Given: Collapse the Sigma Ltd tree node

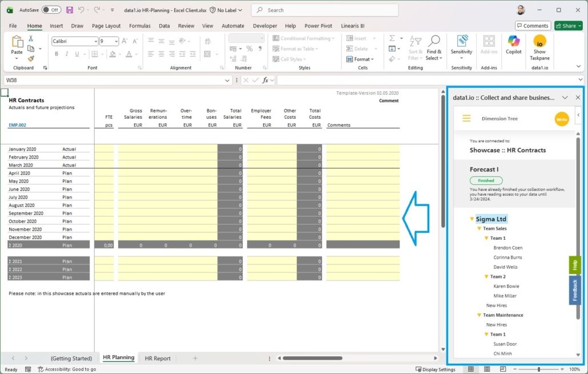Looking at the screenshot, I should (472, 219).
